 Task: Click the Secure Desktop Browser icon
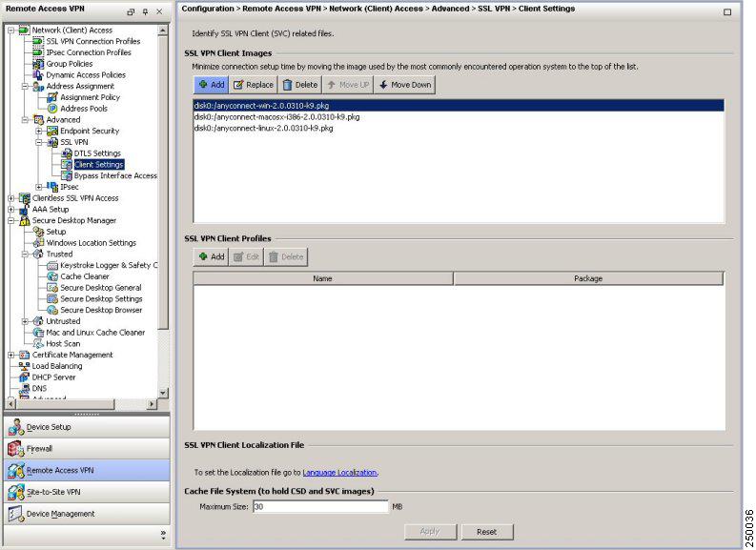pos(52,310)
